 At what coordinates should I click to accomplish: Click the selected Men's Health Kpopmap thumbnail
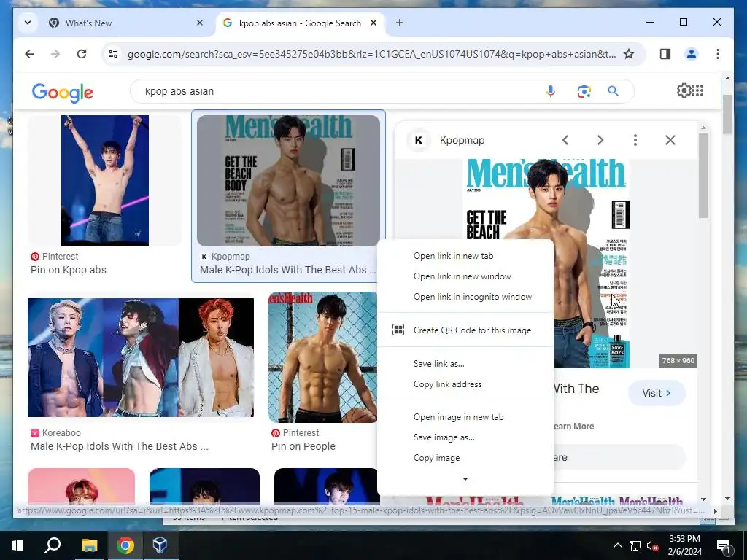[x=289, y=181]
